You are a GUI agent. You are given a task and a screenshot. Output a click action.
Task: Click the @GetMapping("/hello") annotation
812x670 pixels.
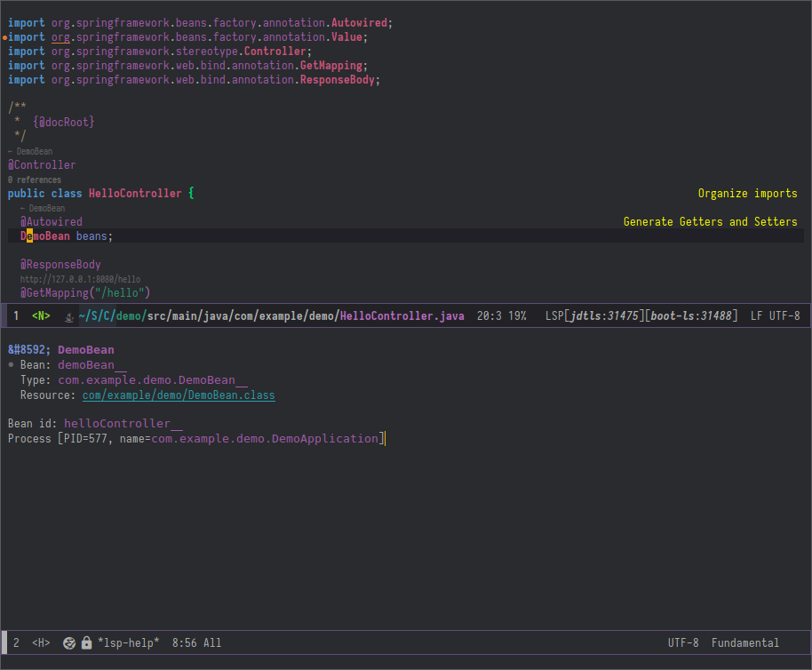(85, 293)
